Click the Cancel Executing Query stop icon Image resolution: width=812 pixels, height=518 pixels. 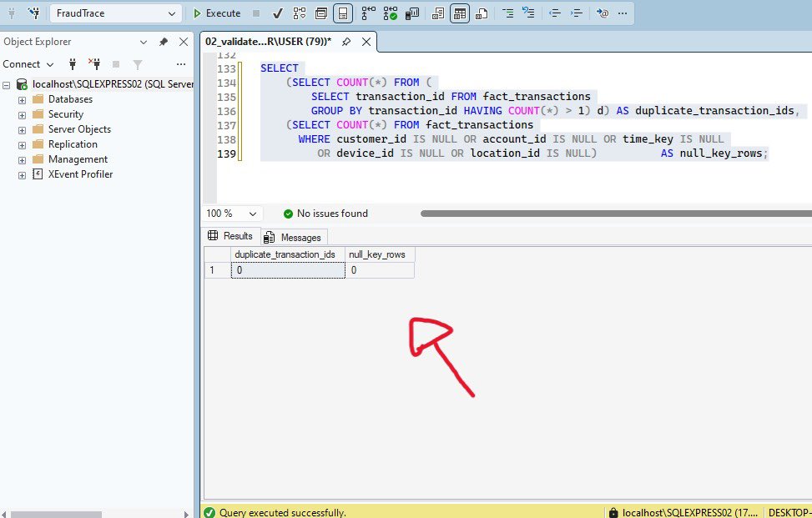pyautogui.click(x=256, y=13)
